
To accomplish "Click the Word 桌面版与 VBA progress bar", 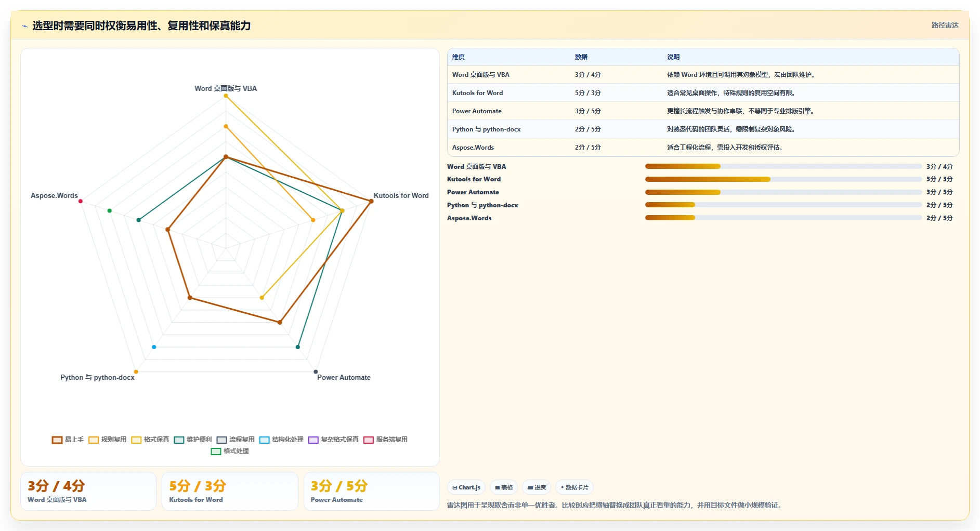I will click(x=783, y=166).
